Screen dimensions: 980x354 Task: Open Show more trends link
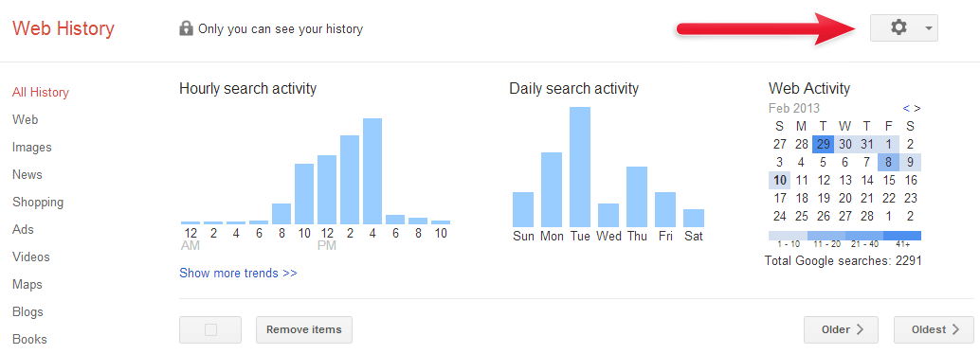238,273
